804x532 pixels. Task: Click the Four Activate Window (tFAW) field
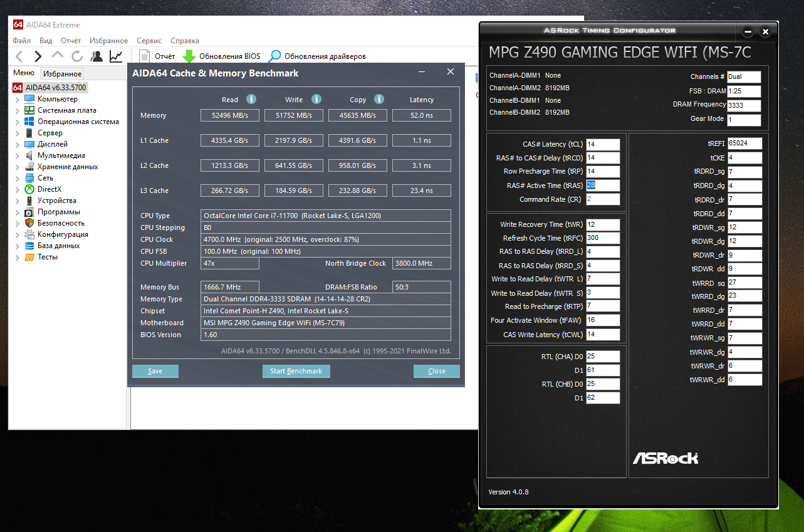(x=603, y=320)
